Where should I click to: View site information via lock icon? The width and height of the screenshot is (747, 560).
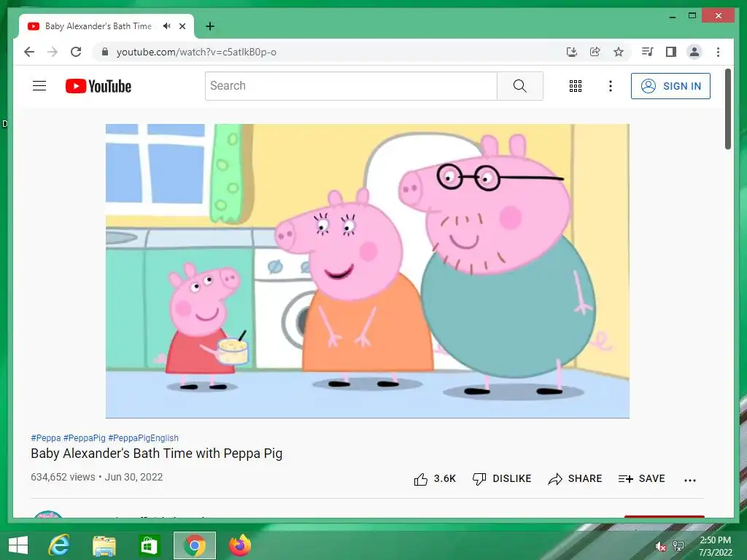coord(105,52)
